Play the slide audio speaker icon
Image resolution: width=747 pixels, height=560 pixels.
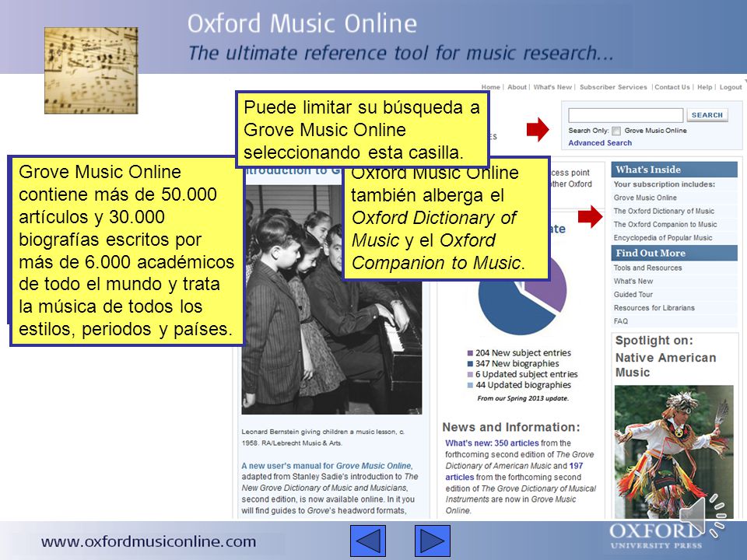coord(702,515)
